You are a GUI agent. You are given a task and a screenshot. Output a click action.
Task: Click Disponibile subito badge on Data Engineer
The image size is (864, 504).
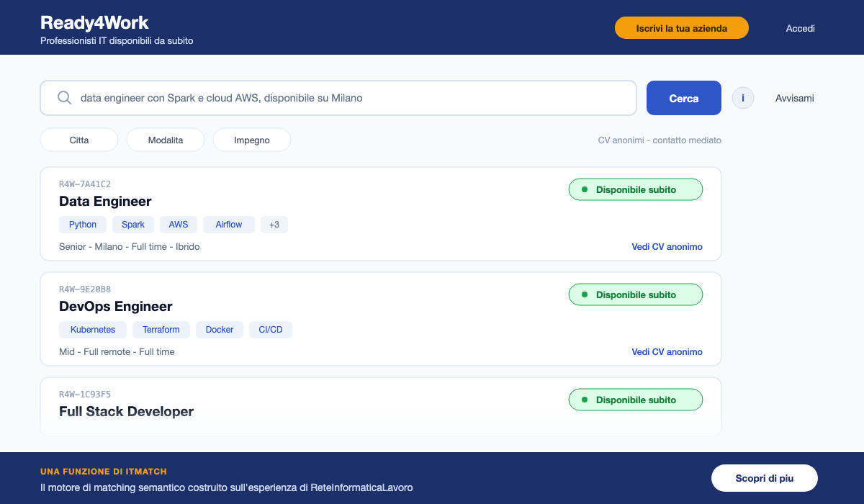(636, 189)
